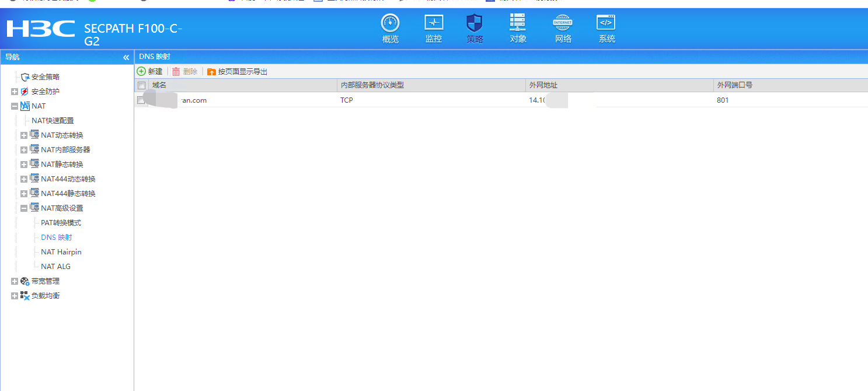Collapse the 导航 navigation panel
Viewport: 868px width, 391px height.
tap(126, 57)
